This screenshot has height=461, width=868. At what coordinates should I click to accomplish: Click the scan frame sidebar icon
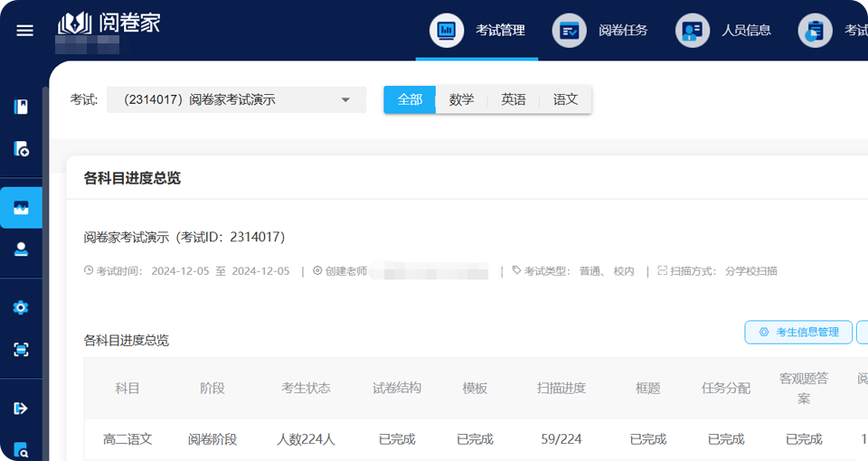pyautogui.click(x=21, y=349)
